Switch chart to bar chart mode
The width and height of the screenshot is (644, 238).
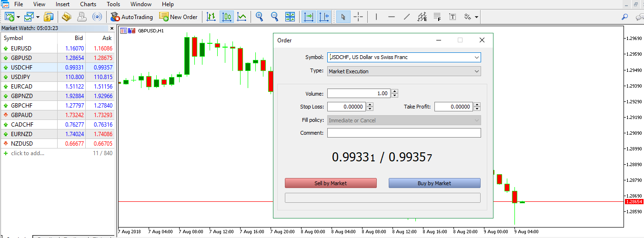click(x=211, y=17)
